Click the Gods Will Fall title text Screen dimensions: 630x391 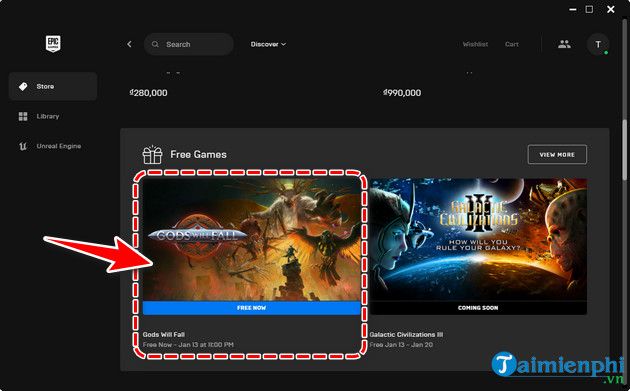tap(164, 334)
